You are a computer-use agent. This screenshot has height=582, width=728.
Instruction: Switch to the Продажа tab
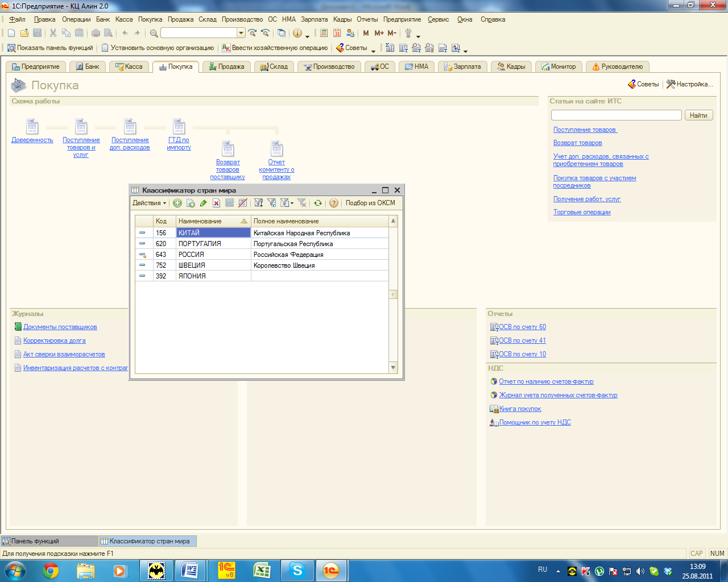226,66
